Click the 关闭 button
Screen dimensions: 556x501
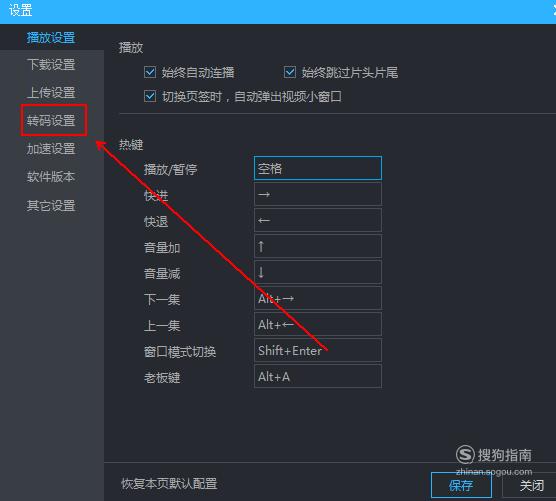[x=531, y=485]
